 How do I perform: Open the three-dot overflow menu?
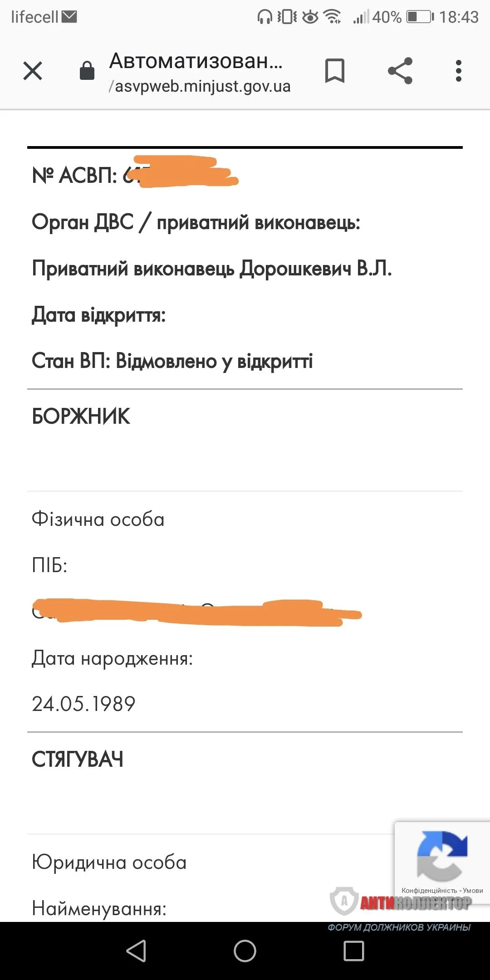pos(459,71)
